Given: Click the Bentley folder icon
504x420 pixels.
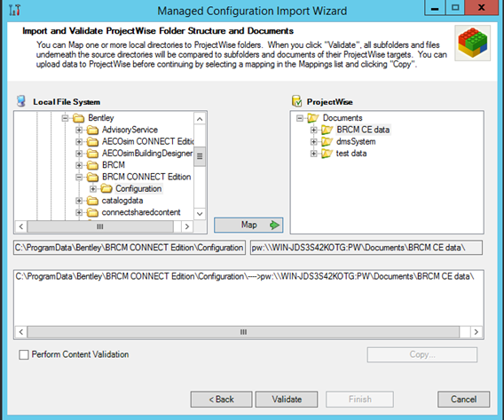Looking at the screenshot, I should tap(78, 118).
